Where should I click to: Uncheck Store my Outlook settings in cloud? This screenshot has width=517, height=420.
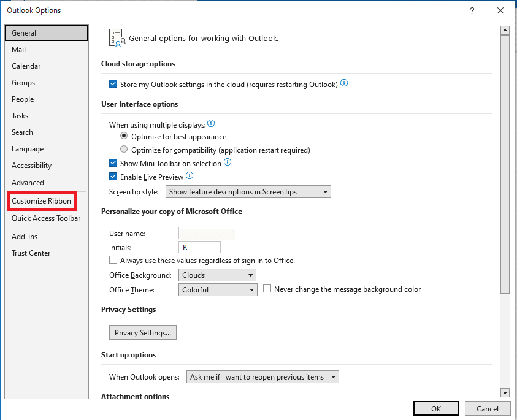pyautogui.click(x=113, y=85)
